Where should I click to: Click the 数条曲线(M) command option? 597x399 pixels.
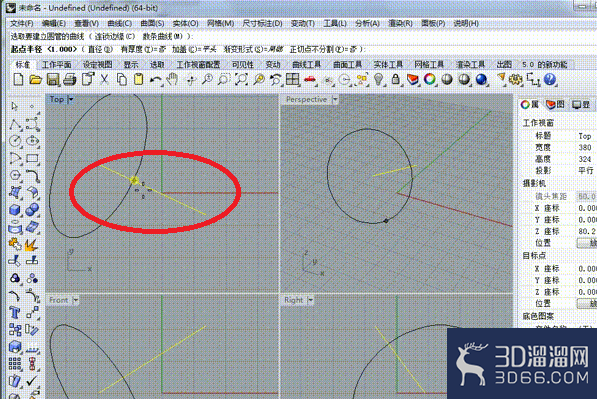click(163, 37)
